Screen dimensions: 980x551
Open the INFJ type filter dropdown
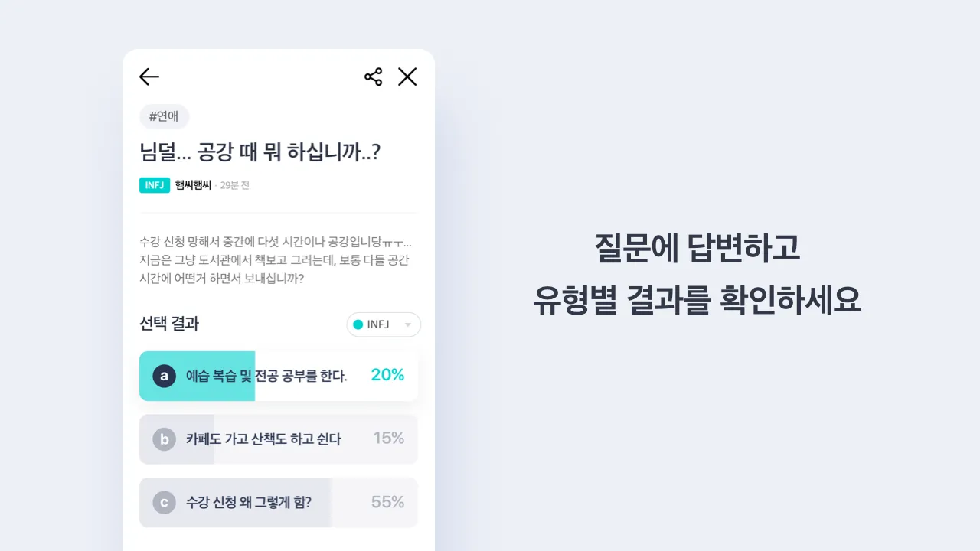[384, 324]
